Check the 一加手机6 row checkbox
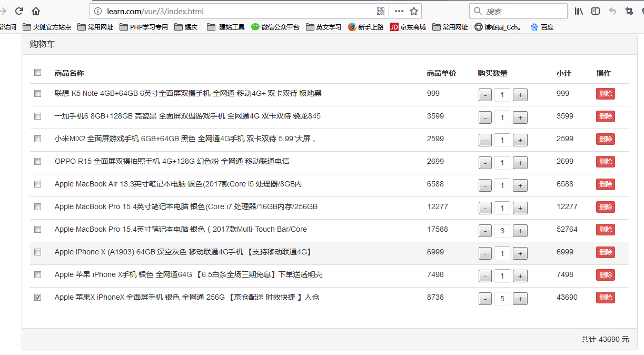644x355 pixels. click(x=37, y=116)
